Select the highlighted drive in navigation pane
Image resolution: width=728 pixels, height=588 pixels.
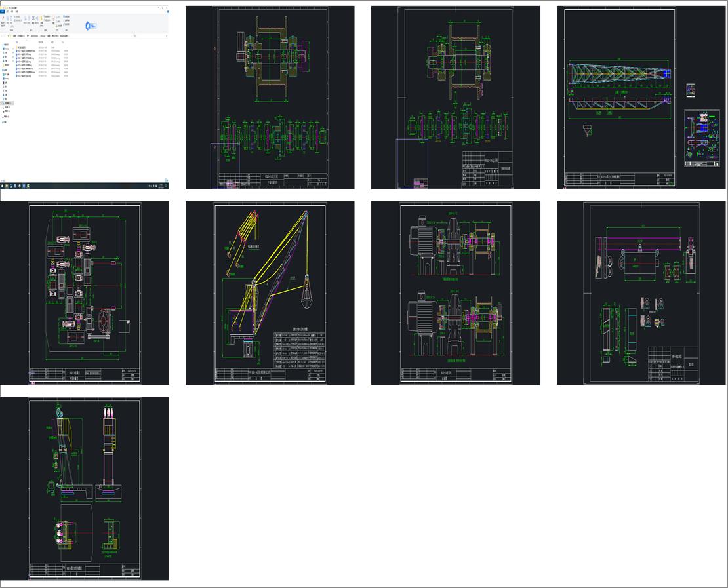[x=8, y=103]
